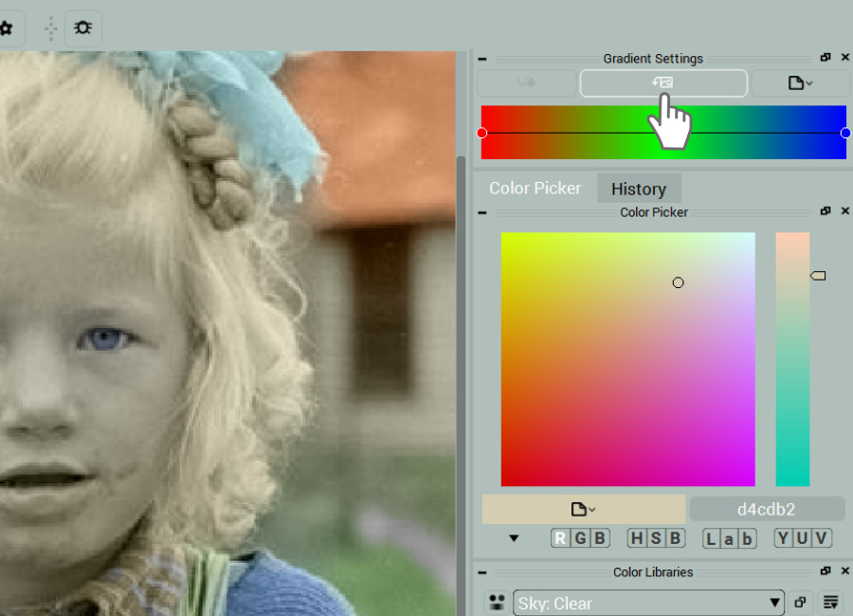The height and width of the screenshot is (616, 853).
Task: Collapse the Gradient Settings panel
Action: pyautogui.click(x=482, y=59)
